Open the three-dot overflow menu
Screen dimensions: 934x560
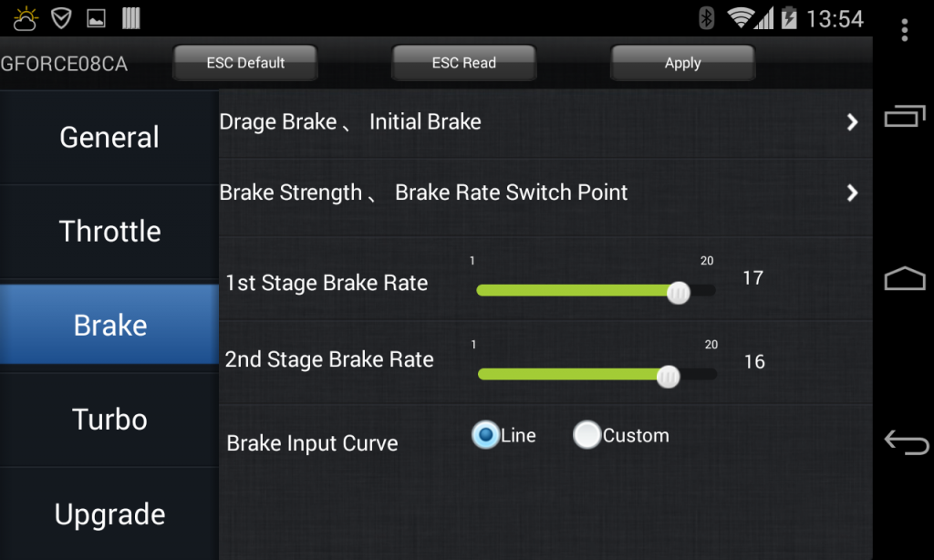pyautogui.click(x=904, y=30)
